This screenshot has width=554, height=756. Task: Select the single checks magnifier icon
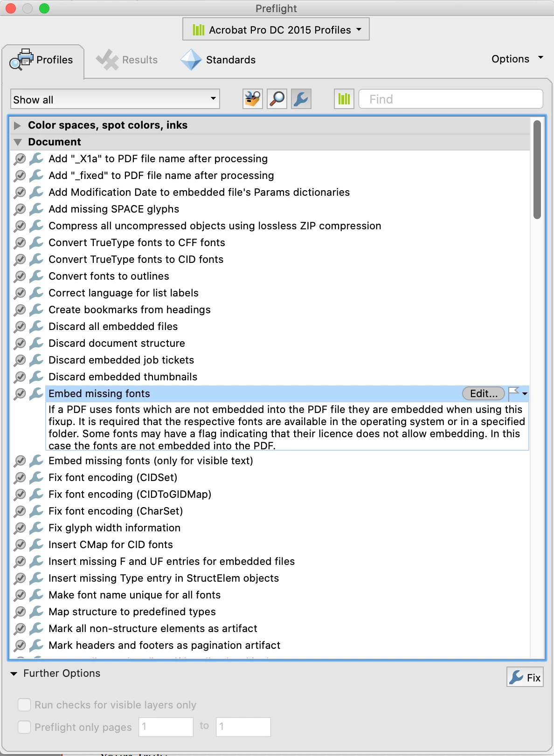(x=277, y=99)
